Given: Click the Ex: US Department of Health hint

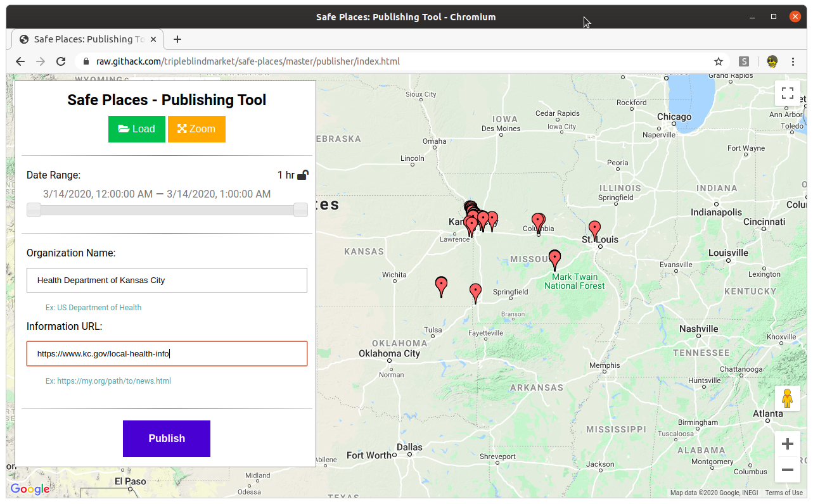Looking at the screenshot, I should [93, 308].
